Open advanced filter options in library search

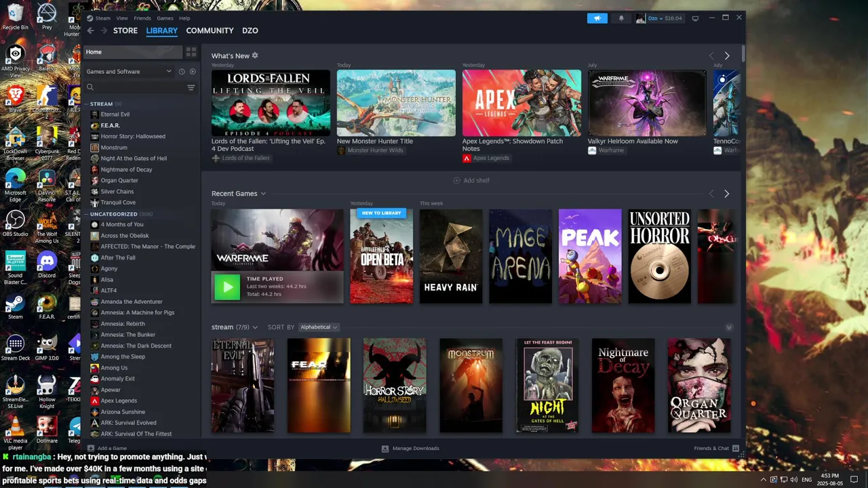pos(191,87)
